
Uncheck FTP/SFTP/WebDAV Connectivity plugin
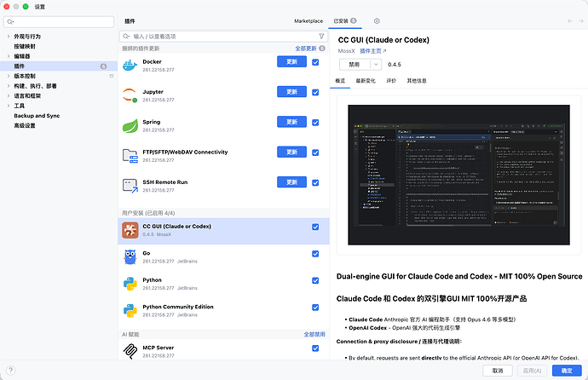[315, 153]
